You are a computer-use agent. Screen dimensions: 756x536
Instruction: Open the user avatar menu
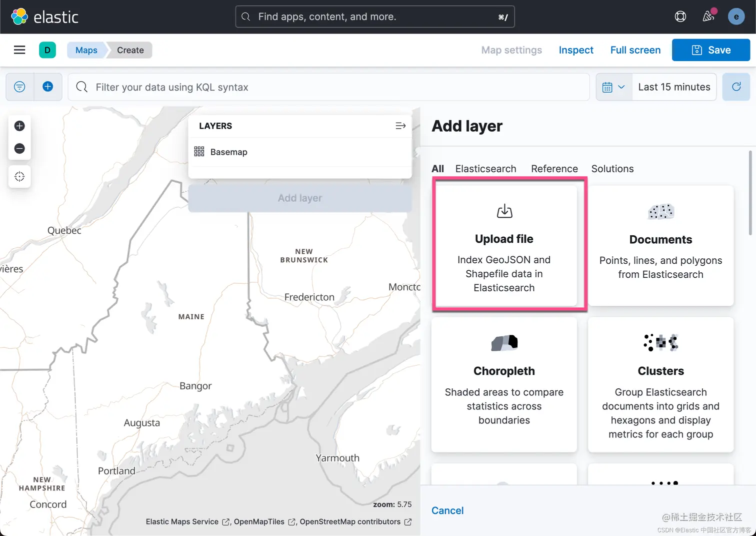[x=736, y=17]
